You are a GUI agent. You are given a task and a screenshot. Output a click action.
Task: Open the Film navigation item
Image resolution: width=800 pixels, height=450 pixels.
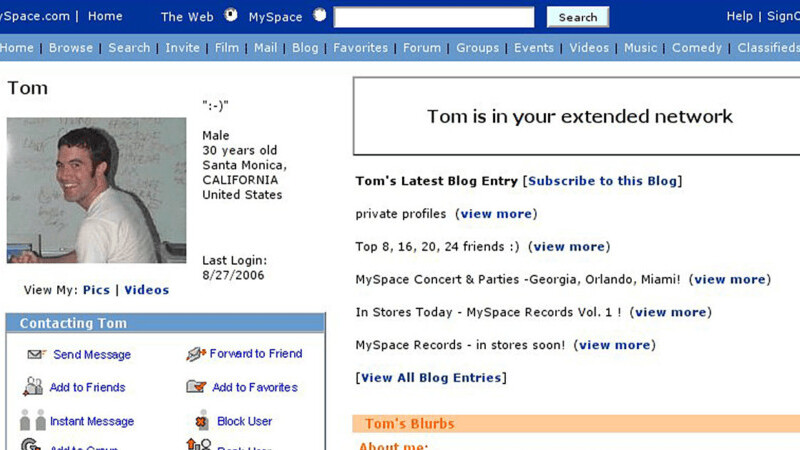[x=227, y=48]
